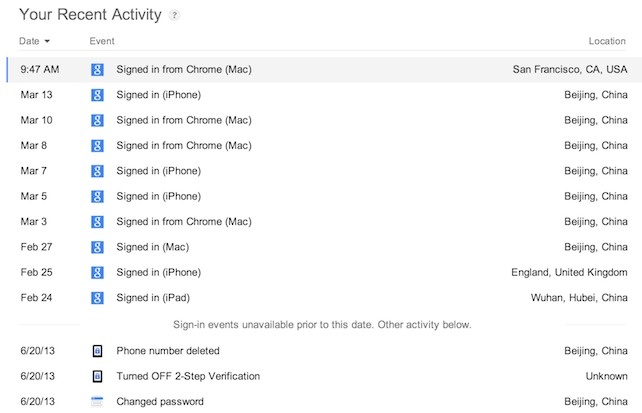The image size is (642, 413).
Task: Click the lock icon next to Phone number deleted
Action: click(x=97, y=351)
